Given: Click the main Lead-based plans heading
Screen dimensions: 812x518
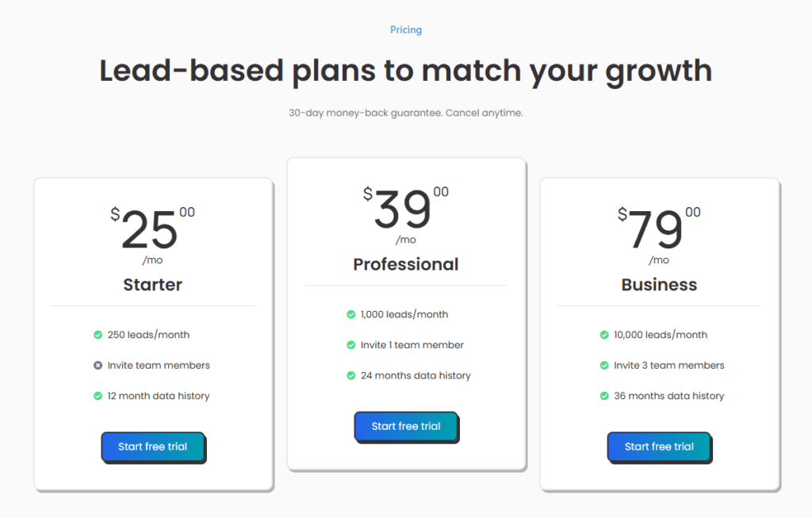Looking at the screenshot, I should coord(406,71).
